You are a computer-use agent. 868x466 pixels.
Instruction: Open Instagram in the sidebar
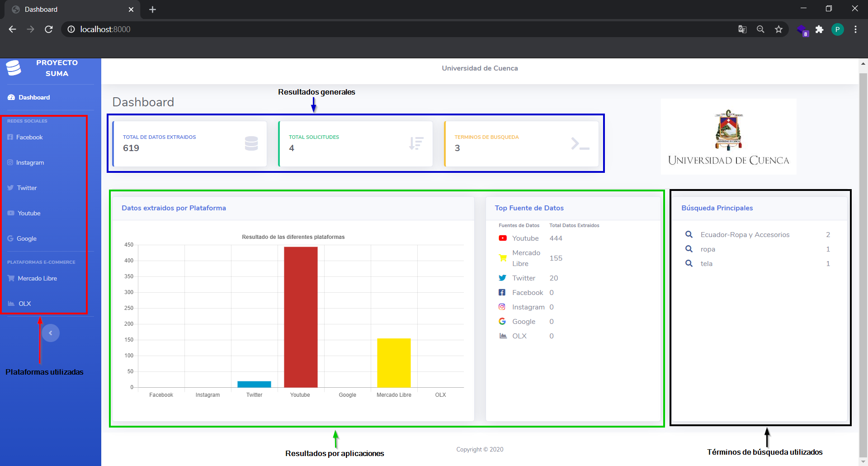(x=26, y=162)
